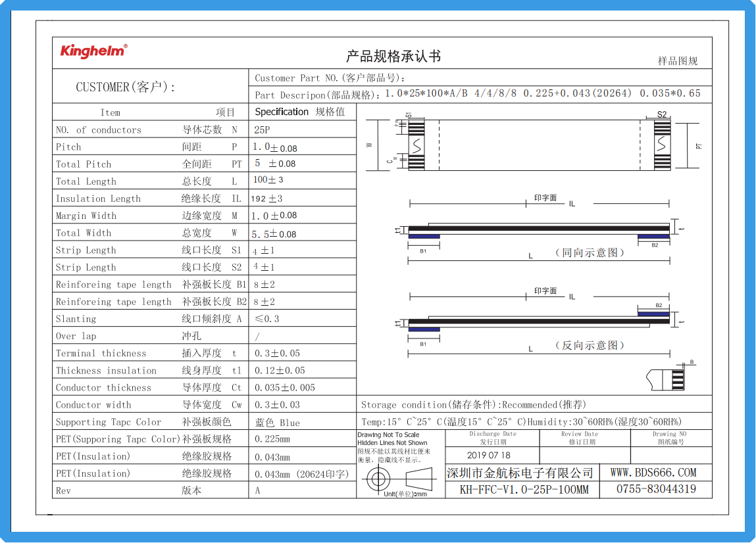Click the Thickness insulation 0.12±0.05 value

[x=280, y=371]
